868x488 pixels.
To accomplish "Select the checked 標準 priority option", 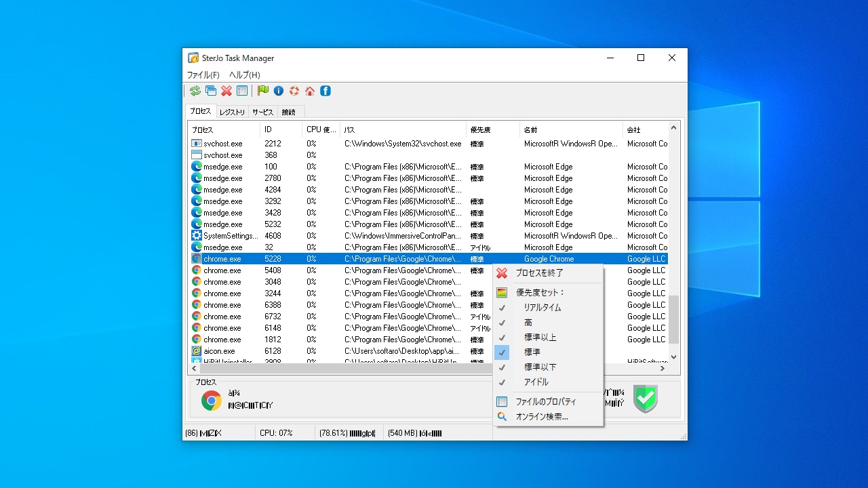I will point(548,352).
